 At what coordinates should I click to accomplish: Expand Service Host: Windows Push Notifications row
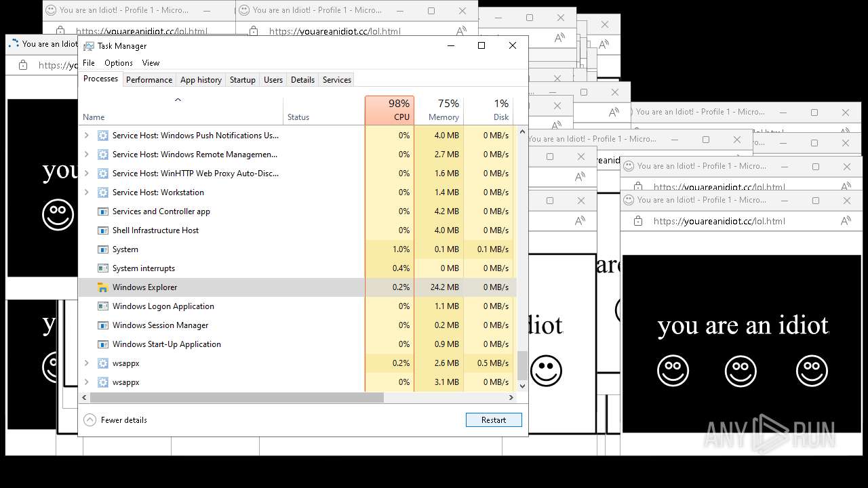pyautogui.click(x=86, y=136)
